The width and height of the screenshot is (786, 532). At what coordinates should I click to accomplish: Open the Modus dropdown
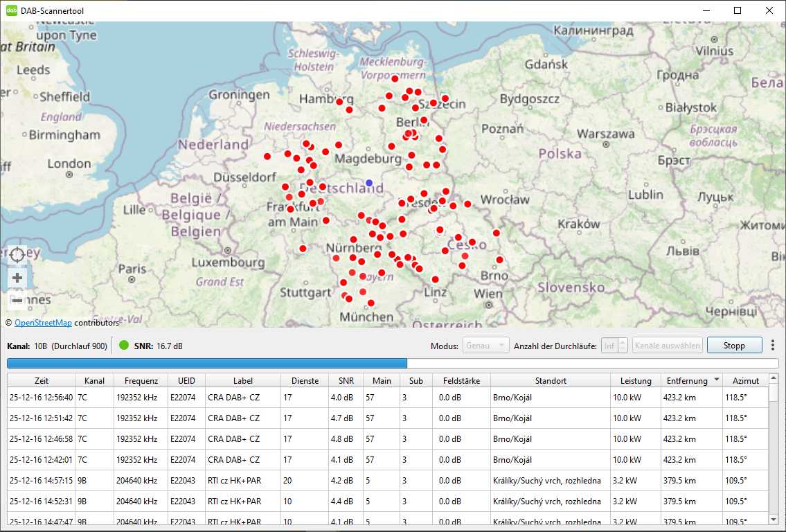click(x=487, y=345)
